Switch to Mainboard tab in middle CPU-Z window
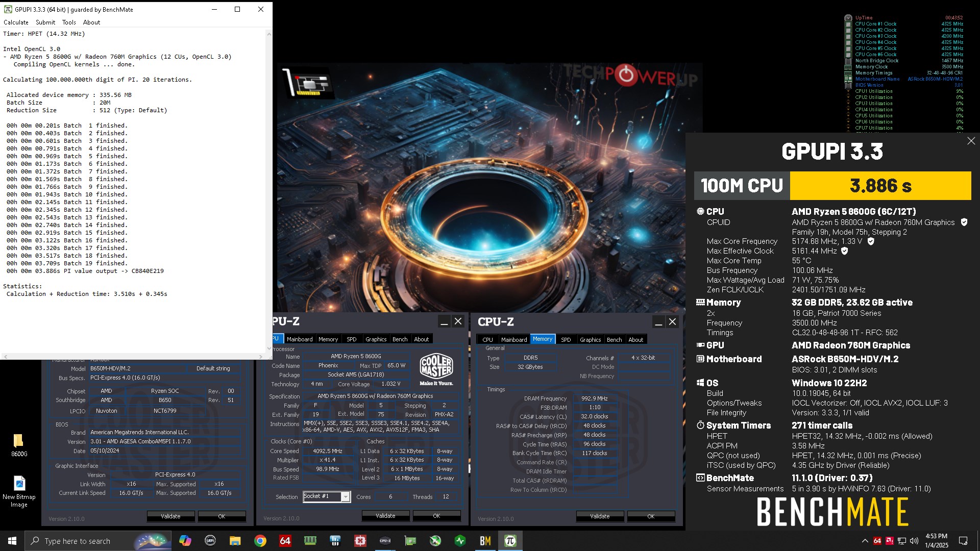 click(300, 339)
